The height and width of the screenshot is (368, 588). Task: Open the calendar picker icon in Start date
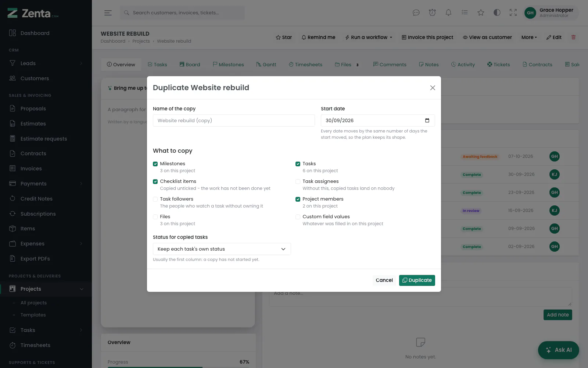pos(427,120)
